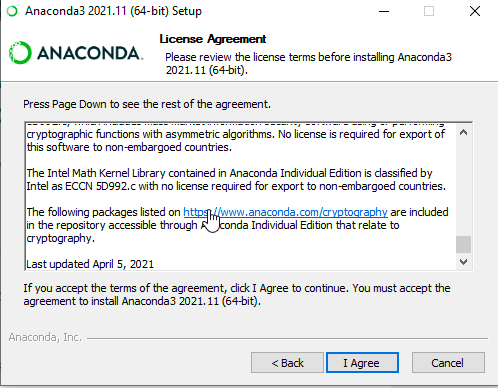Click the license scrollbar up arrow
The width and height of the screenshot is (498, 388).
(x=463, y=132)
